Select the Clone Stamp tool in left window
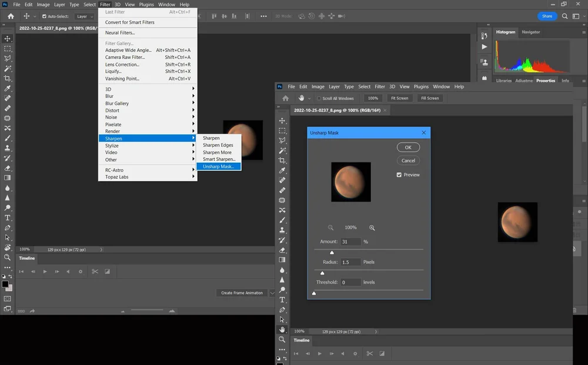The width and height of the screenshot is (588, 365). coord(7,148)
